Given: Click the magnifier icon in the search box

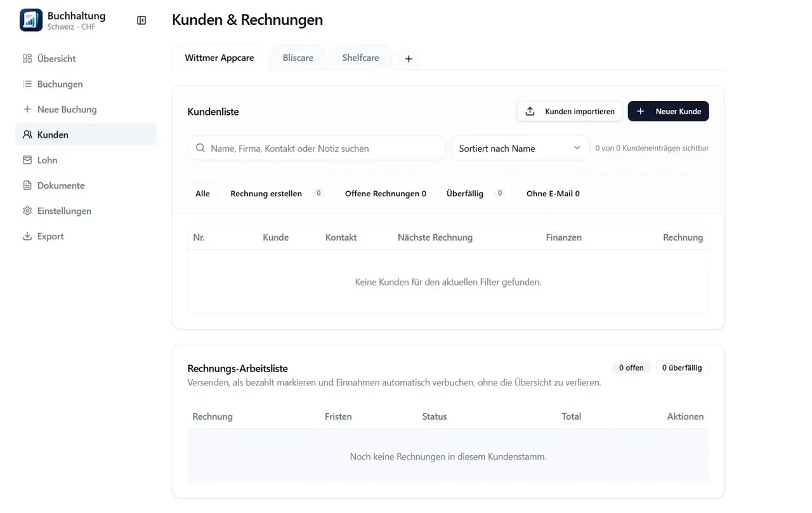Looking at the screenshot, I should [200, 148].
